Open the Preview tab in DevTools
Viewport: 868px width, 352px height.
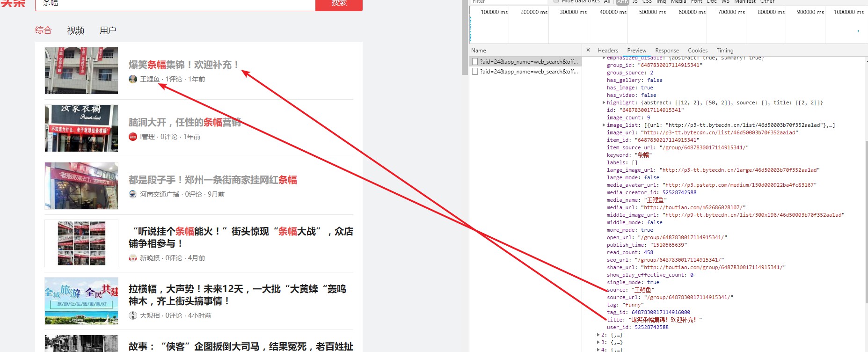[x=636, y=51]
